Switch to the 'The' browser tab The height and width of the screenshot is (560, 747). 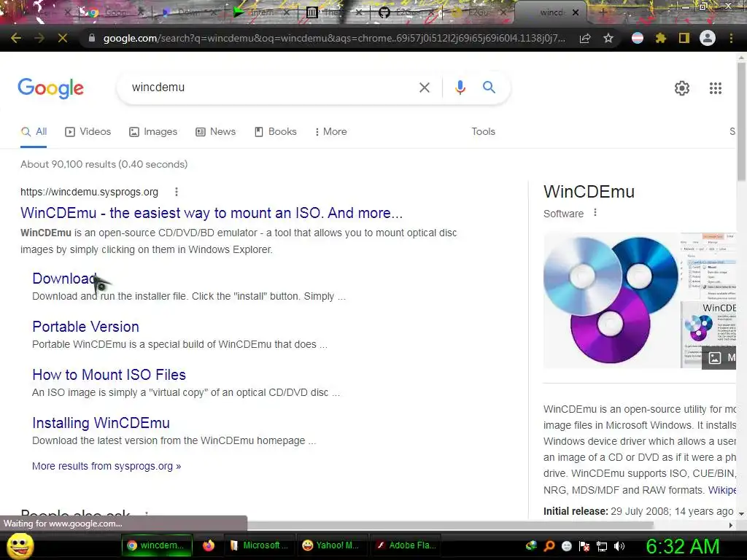333,12
